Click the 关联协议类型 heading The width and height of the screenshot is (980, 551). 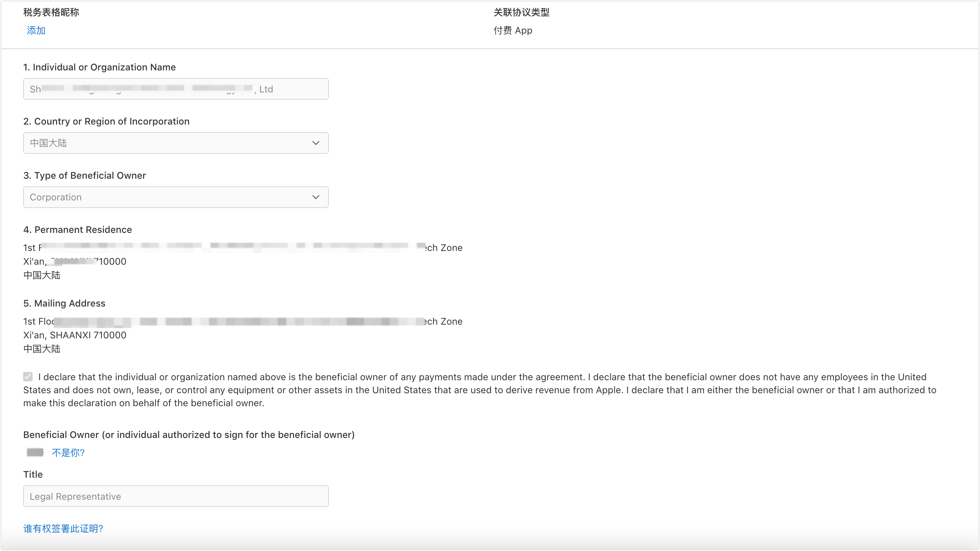521,12
